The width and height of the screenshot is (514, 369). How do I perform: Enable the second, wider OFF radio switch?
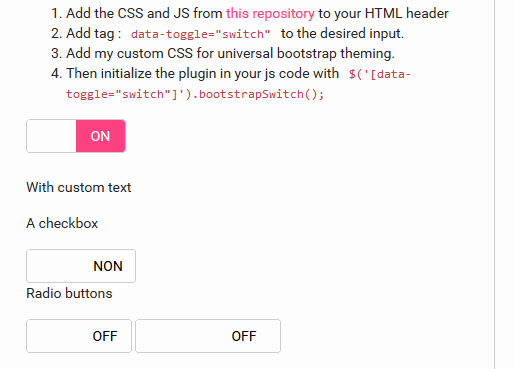(208, 336)
